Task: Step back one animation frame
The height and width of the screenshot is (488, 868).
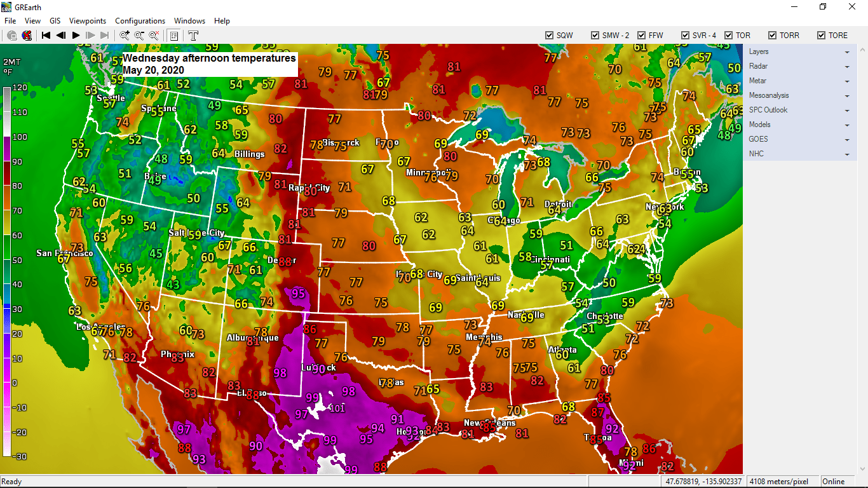Action: coord(61,36)
